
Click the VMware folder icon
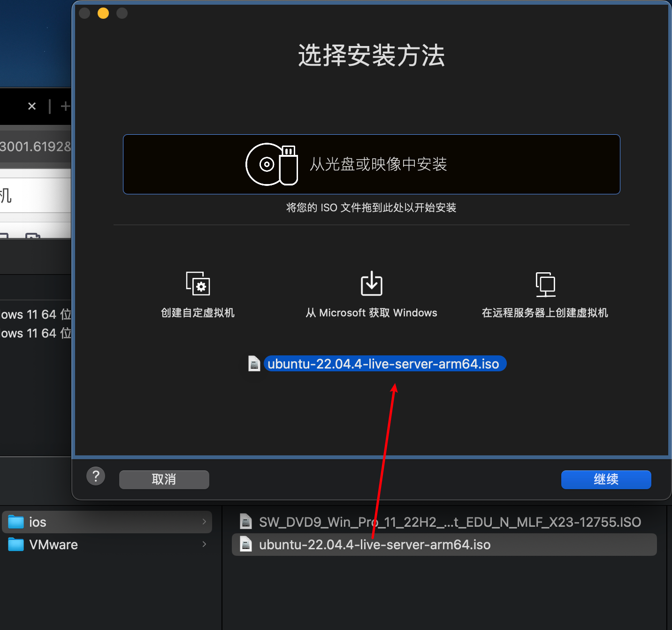(16, 545)
